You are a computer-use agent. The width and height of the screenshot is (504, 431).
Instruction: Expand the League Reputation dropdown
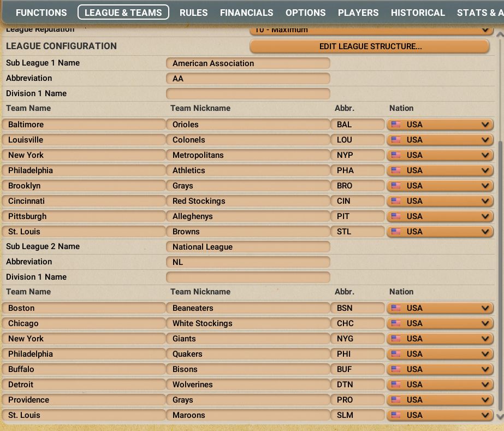371,30
